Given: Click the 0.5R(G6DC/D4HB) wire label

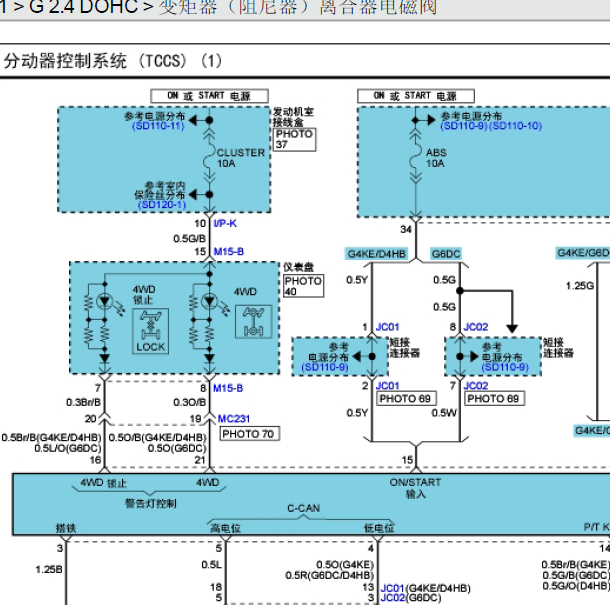Looking at the screenshot, I should [330, 575].
